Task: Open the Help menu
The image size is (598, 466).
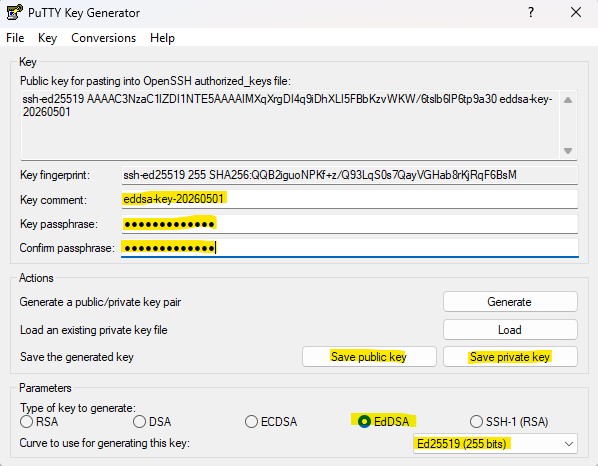Action: [x=162, y=38]
